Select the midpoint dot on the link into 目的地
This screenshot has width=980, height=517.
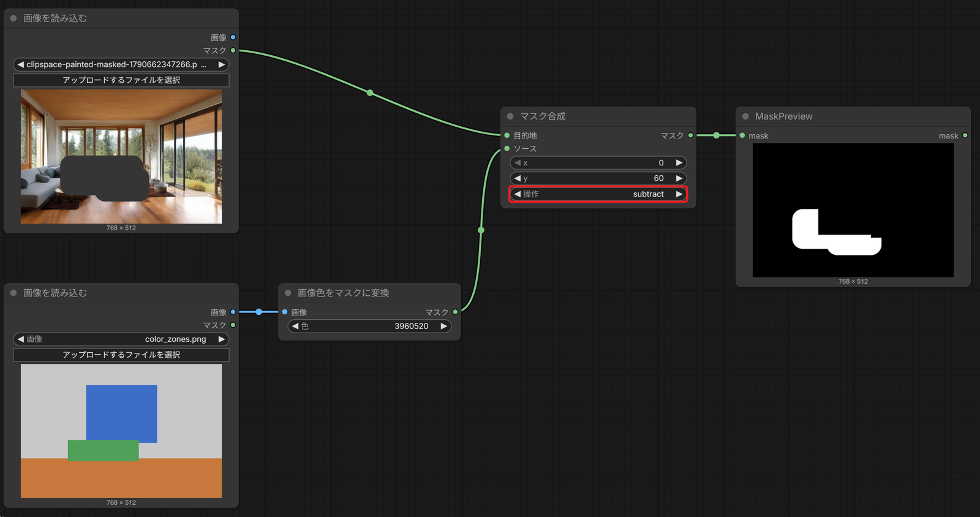370,93
